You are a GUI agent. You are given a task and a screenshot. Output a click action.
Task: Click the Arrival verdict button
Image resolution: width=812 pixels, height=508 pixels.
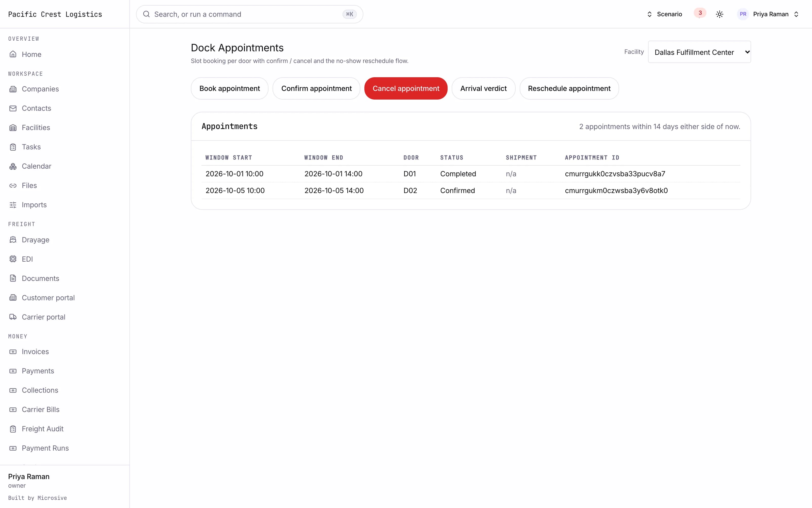(x=483, y=88)
